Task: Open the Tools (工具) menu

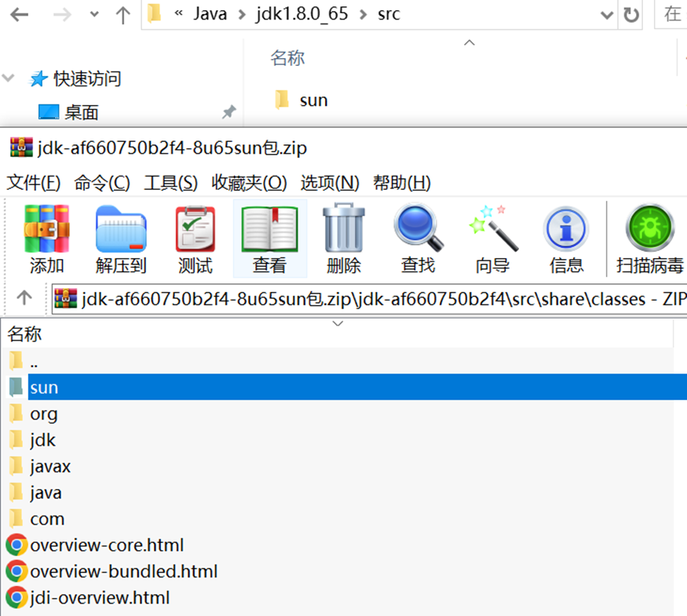Action: click(x=171, y=183)
